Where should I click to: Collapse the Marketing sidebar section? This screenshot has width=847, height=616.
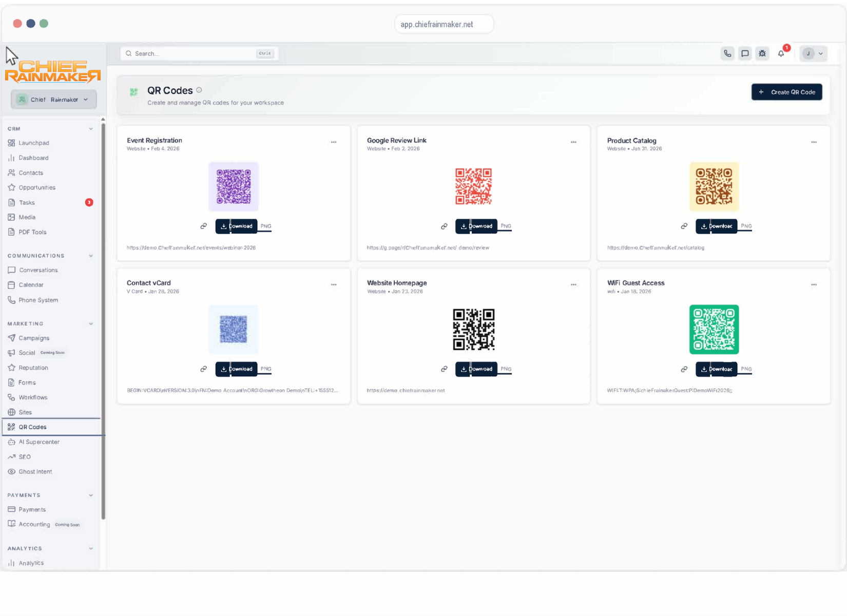[91, 324]
